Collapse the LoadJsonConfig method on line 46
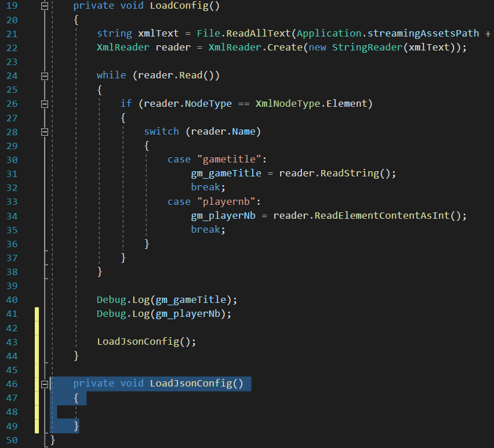Image resolution: width=494 pixels, height=448 pixels. (45, 384)
